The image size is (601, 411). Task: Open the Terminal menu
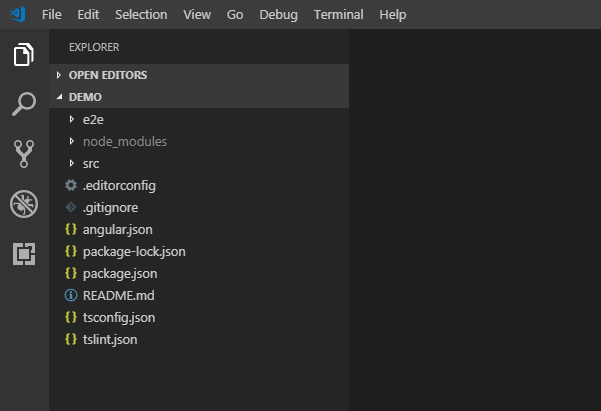tap(338, 15)
